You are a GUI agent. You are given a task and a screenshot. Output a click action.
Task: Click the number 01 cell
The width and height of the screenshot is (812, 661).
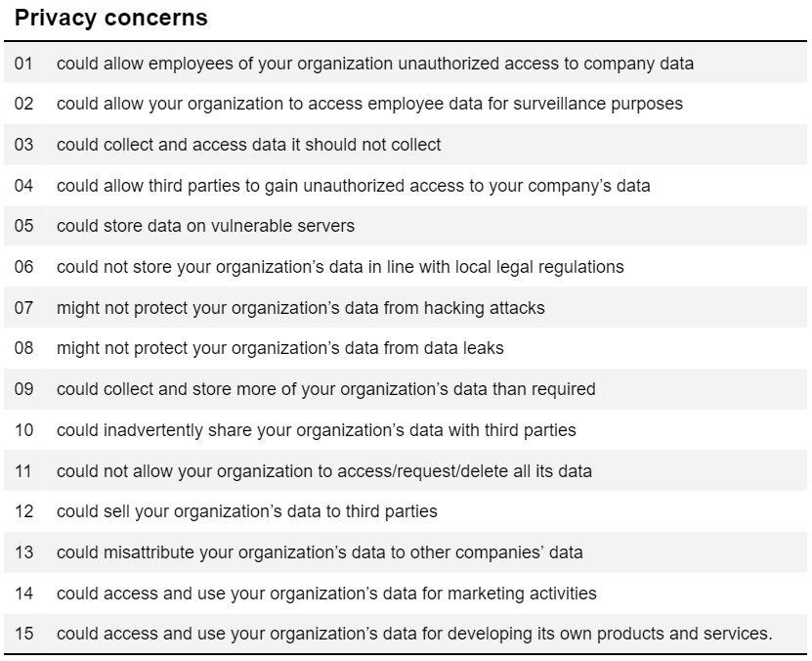[23, 64]
